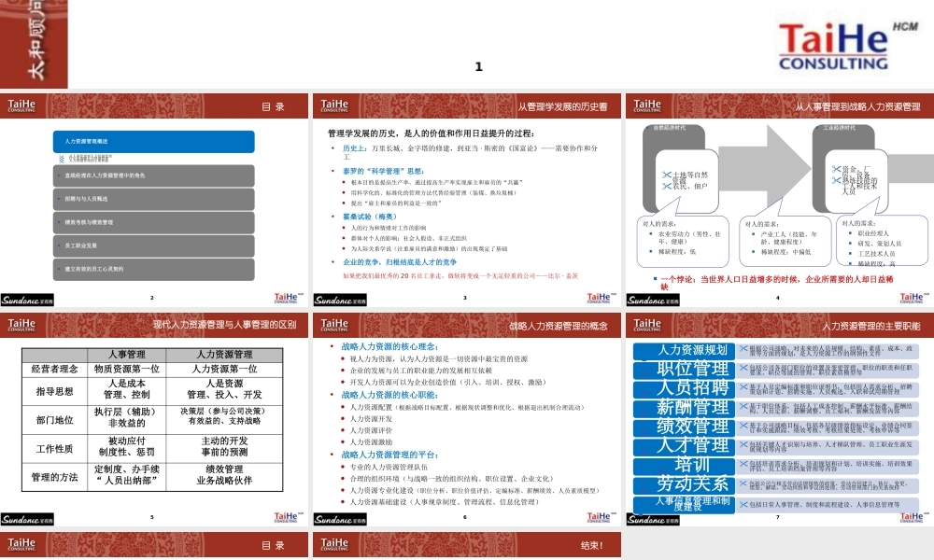Click the first scissors icon in the 自然经济时代 box

click(666, 175)
